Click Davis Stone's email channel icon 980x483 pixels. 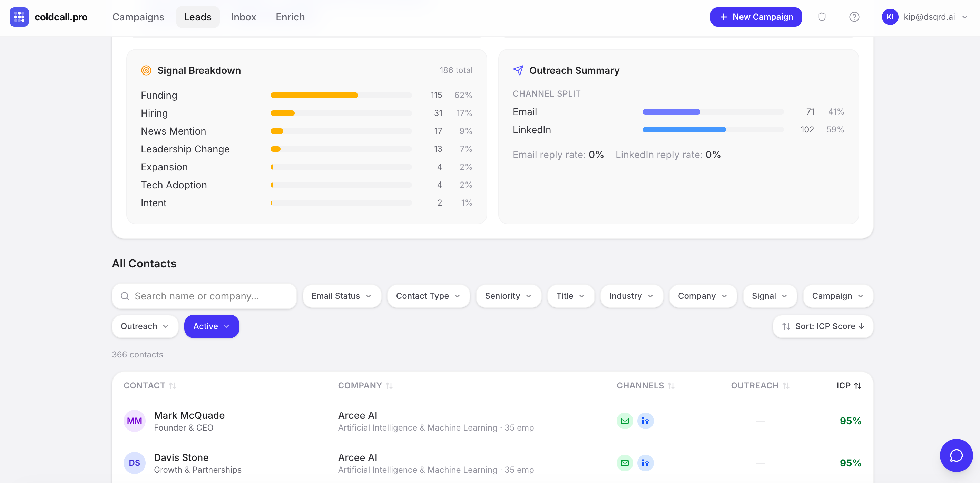coord(624,463)
